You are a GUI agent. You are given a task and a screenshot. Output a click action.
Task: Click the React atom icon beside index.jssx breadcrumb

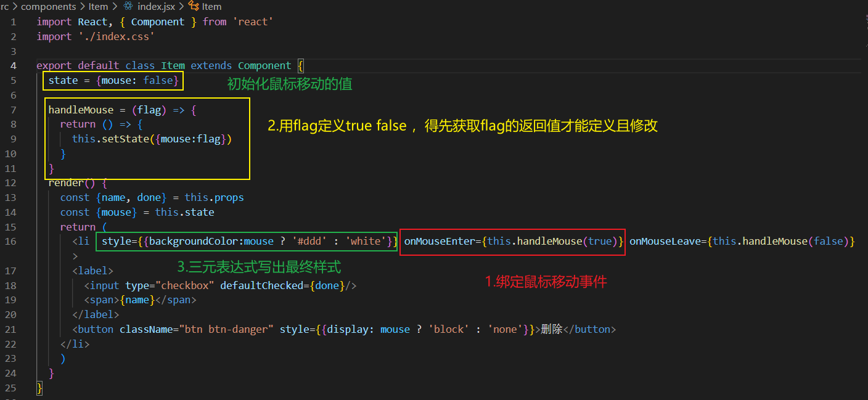(128, 6)
